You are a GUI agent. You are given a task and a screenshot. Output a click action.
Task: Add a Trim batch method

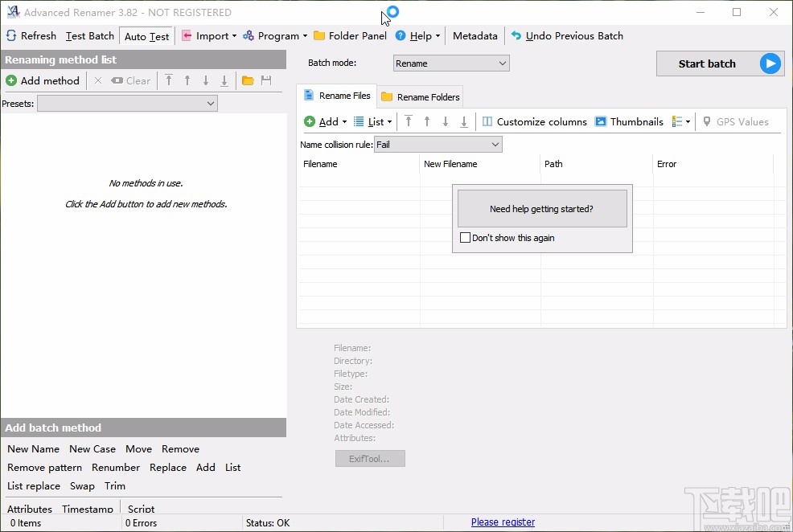point(115,486)
